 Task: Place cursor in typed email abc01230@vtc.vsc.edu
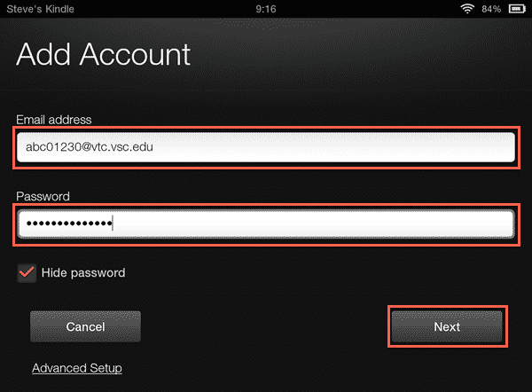tap(90, 147)
